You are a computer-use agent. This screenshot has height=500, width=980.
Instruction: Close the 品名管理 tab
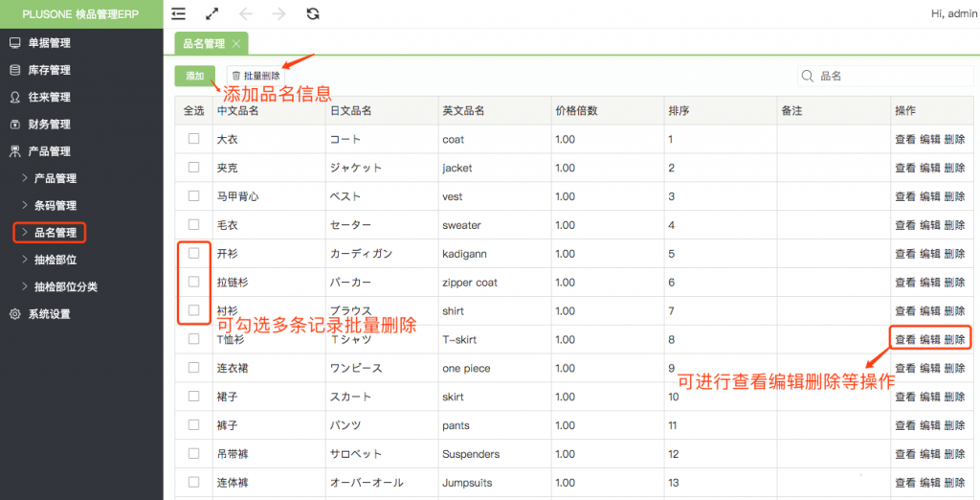coord(235,44)
